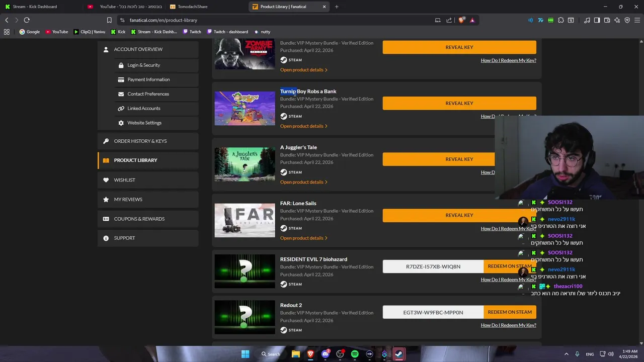644x362 pixels.
Task: Reload the Fanatical page
Action: (27, 20)
